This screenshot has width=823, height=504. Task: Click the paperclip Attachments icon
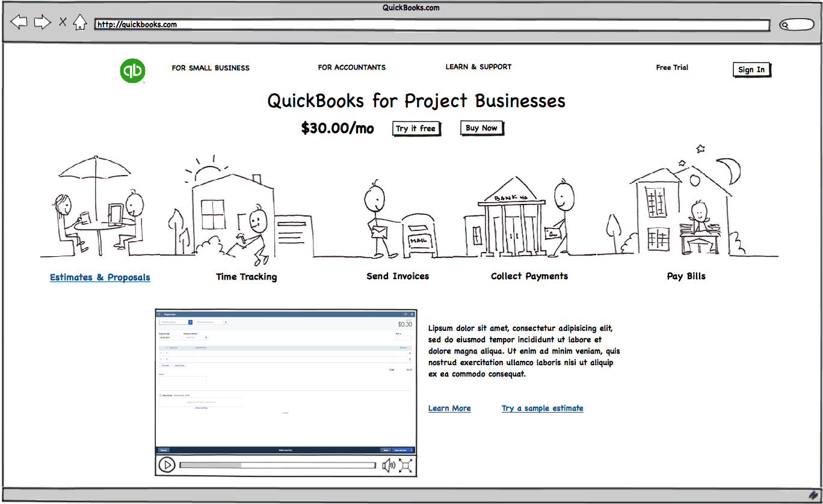(161, 395)
